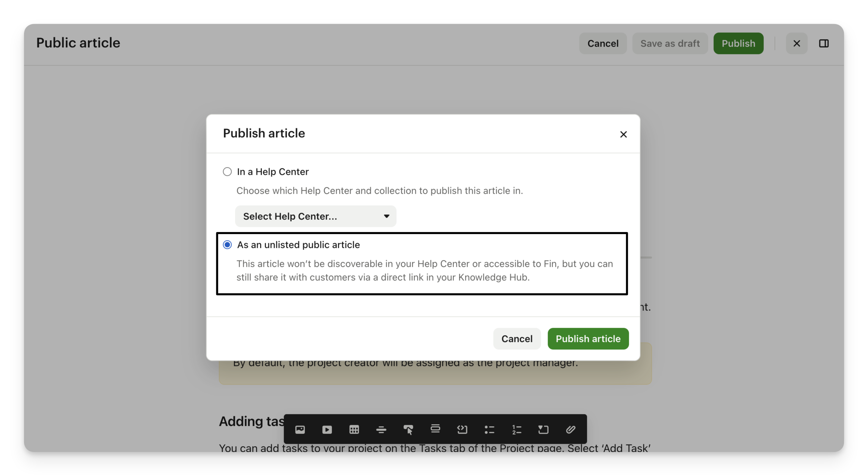This screenshot has height=476, width=868.
Task: Insert a table from the toolbar
Action: [x=354, y=430]
